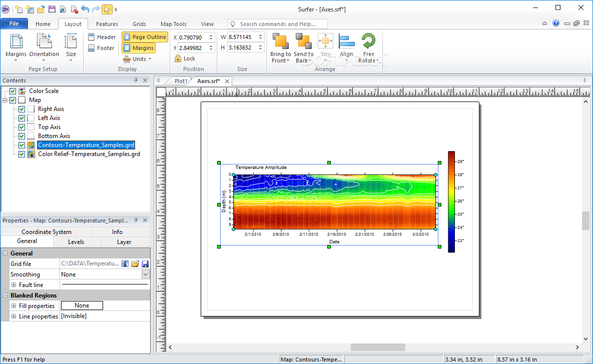Open the File menu tab
Screen dimensions: 593x364
coord(14,23)
